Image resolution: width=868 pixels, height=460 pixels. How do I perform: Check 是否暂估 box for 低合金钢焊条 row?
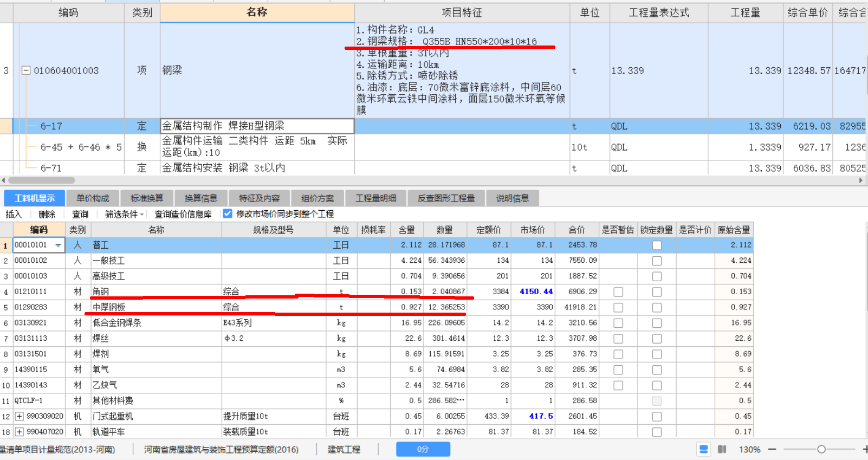(x=618, y=323)
